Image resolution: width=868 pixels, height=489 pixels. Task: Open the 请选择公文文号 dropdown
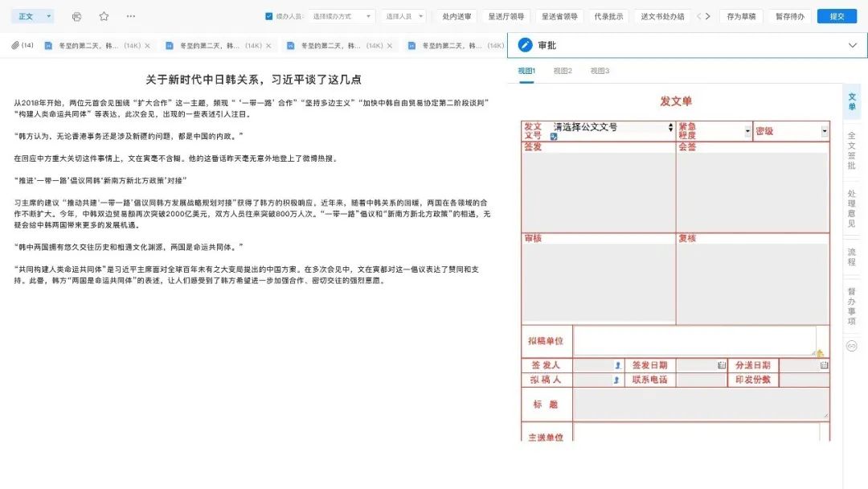(x=612, y=127)
